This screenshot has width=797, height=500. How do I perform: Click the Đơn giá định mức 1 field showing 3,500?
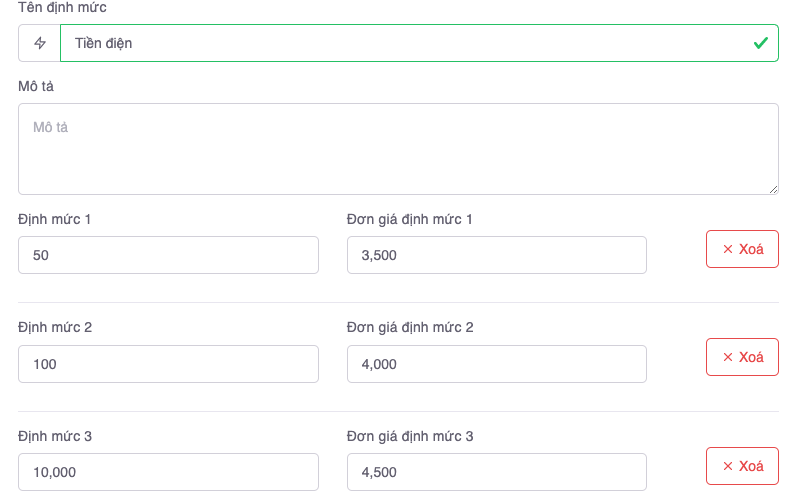(x=496, y=255)
